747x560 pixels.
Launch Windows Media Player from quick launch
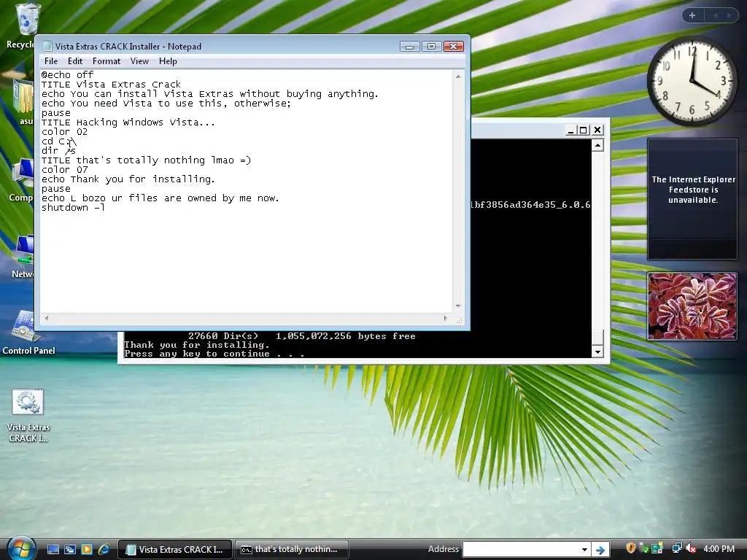click(87, 549)
